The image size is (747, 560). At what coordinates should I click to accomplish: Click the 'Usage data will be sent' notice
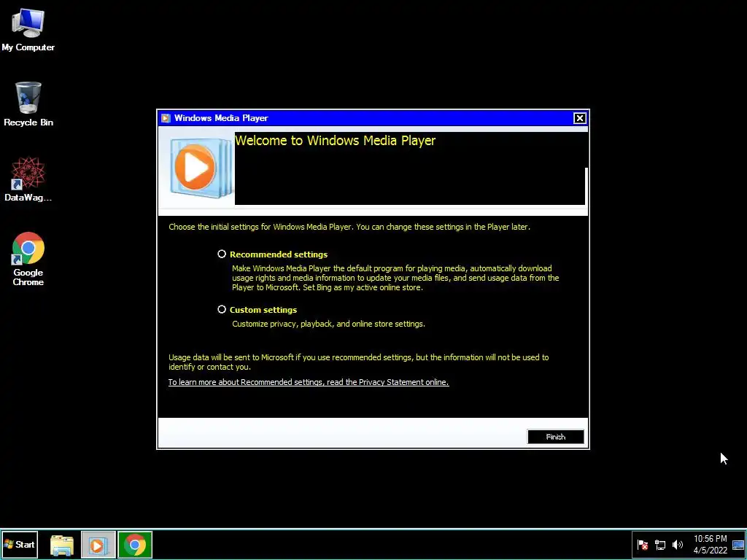click(358, 362)
